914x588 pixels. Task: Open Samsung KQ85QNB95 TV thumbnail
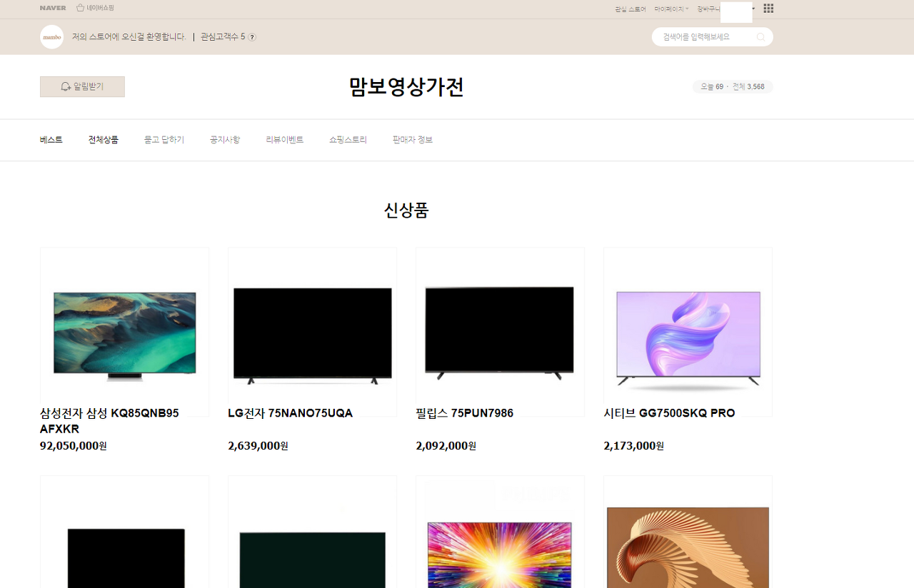click(125, 332)
